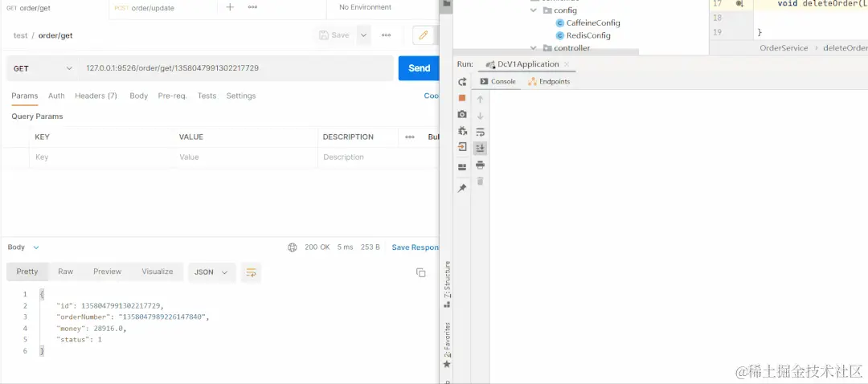Open request three-dot more actions
The width and height of the screenshot is (868, 384).
[x=387, y=35]
